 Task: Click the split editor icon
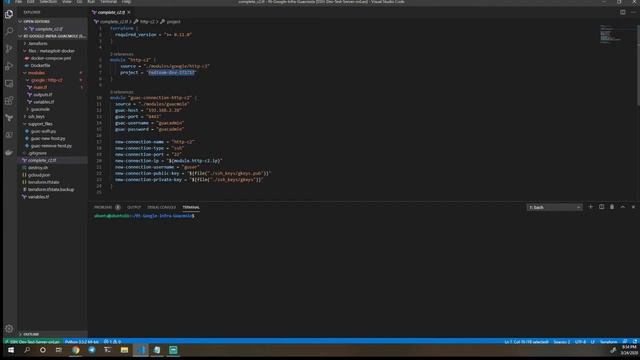[x=622, y=12]
